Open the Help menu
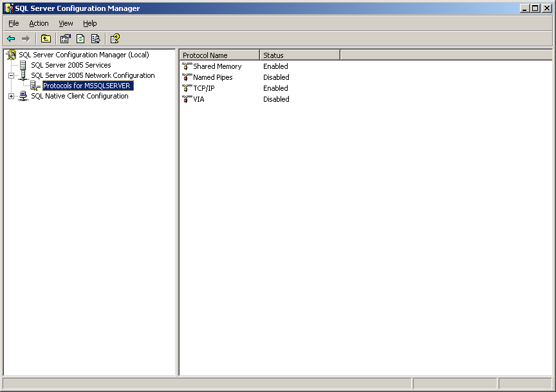Viewport: 556px width, 392px height. coord(89,23)
